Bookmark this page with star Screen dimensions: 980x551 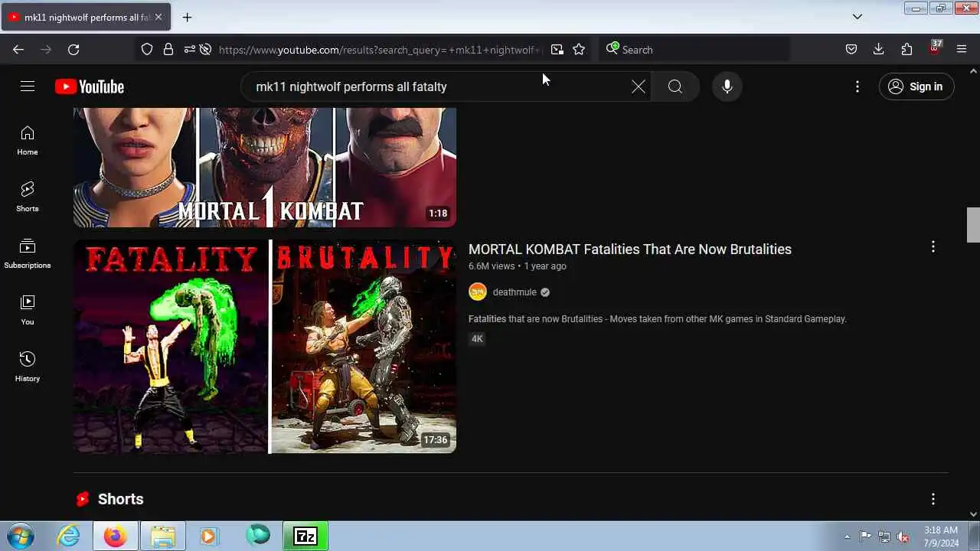pos(579,49)
